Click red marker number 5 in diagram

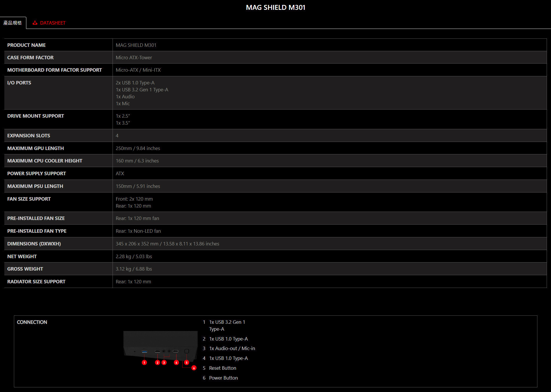[x=187, y=363]
